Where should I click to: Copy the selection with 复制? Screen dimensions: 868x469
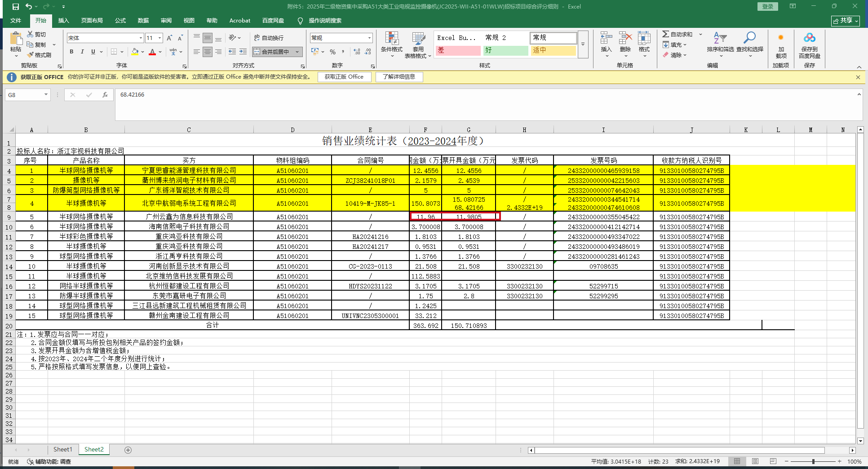(x=36, y=44)
